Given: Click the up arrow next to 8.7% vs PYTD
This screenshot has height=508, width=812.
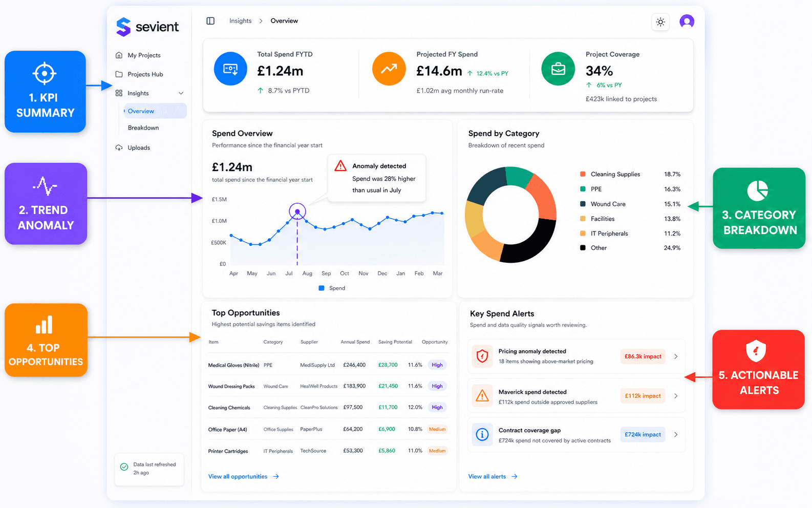Looking at the screenshot, I should (260, 91).
